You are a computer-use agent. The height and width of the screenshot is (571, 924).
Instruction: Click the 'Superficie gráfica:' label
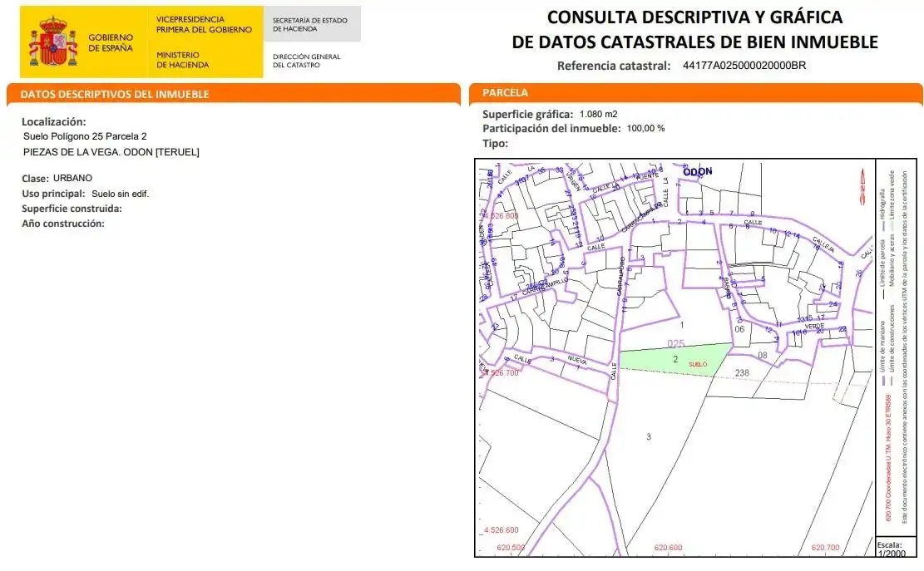click(527, 114)
